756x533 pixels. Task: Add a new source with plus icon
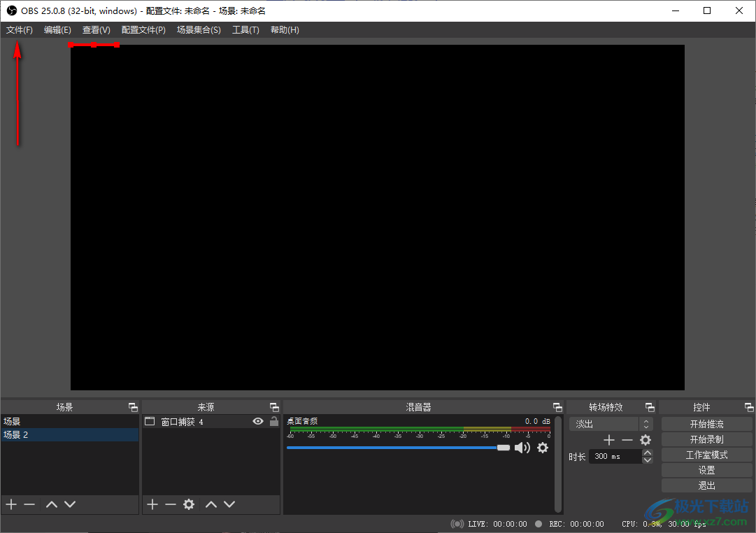point(152,504)
